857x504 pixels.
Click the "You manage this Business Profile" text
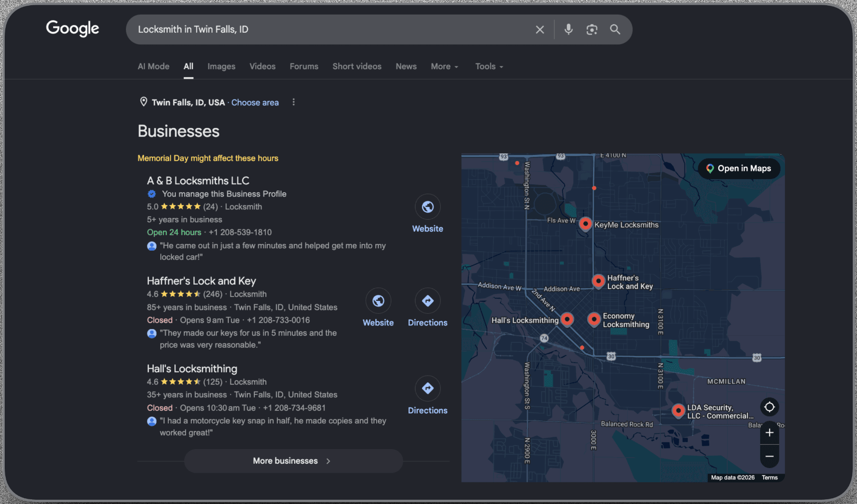point(224,194)
